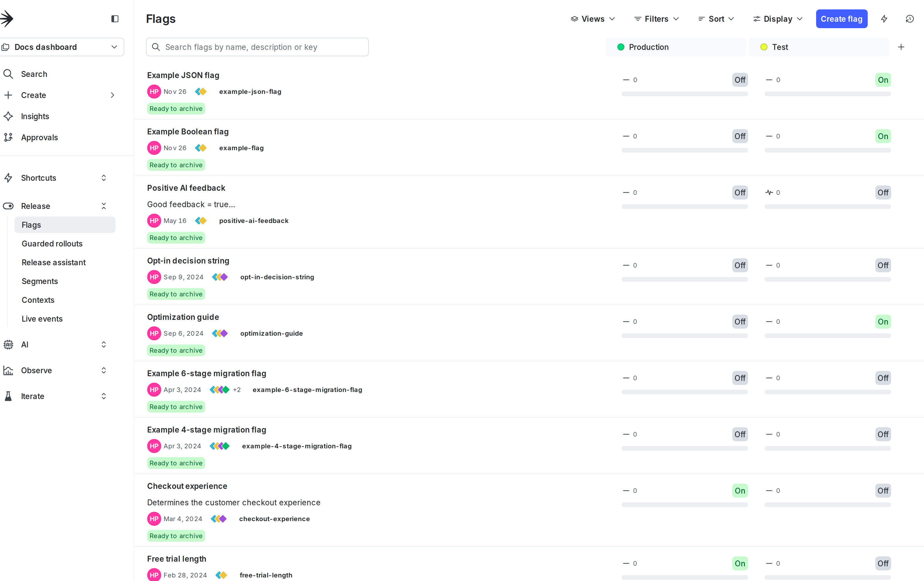
Task: Toggle Checkout experience off in Production
Action: (740, 490)
